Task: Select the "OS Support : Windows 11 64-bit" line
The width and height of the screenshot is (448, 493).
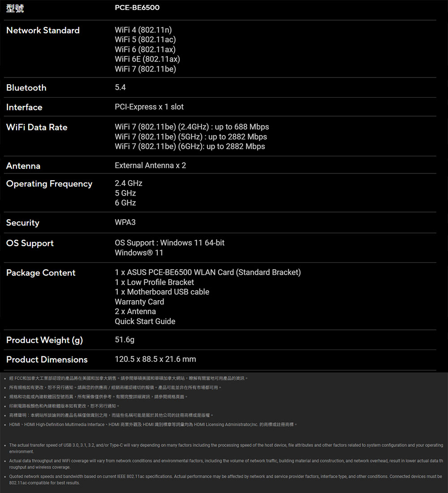Action: point(169,243)
